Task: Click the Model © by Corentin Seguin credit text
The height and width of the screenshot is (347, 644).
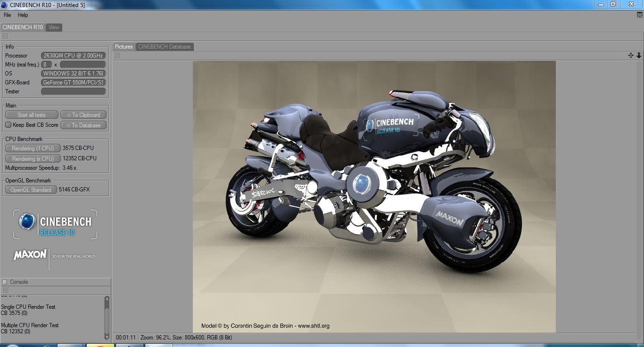Action: [265, 326]
